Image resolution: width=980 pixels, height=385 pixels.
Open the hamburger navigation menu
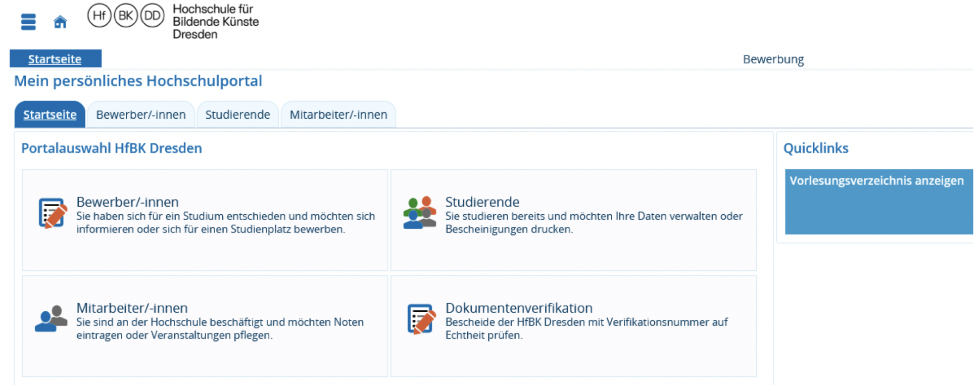point(28,22)
